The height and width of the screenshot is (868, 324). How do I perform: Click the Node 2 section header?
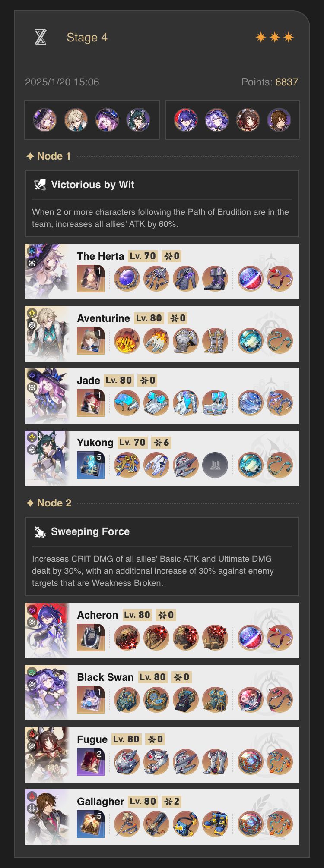click(x=48, y=503)
